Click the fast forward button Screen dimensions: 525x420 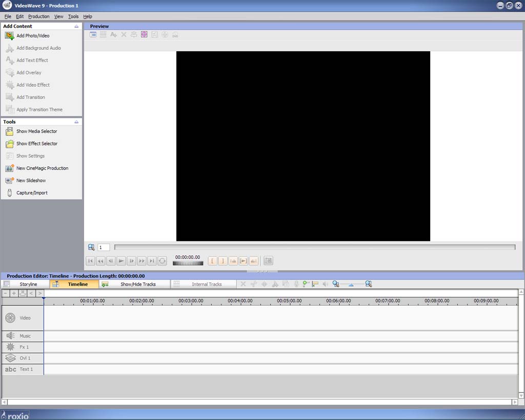pyautogui.click(x=142, y=261)
